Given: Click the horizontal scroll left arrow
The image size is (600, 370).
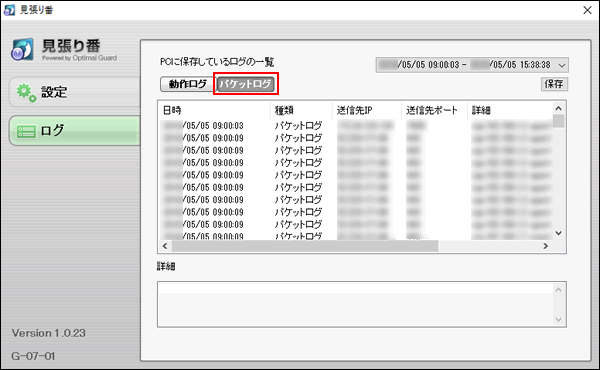Looking at the screenshot, I should (165, 246).
